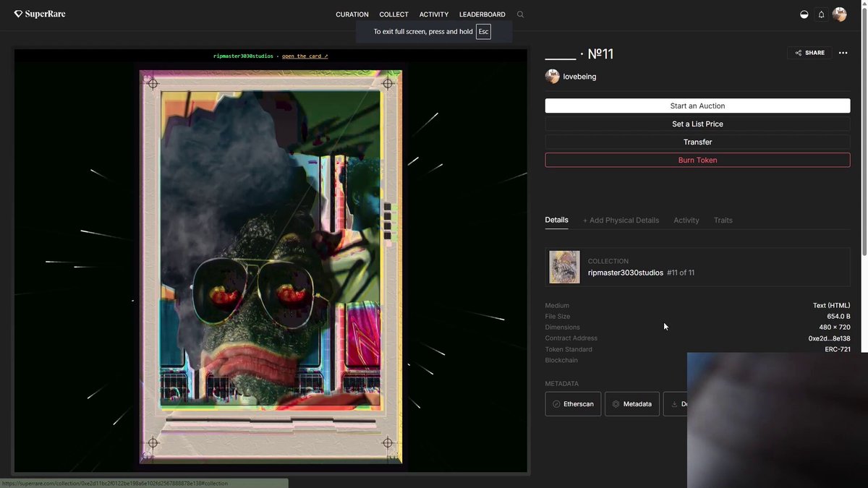Click the "open the card" link

pyautogui.click(x=305, y=56)
